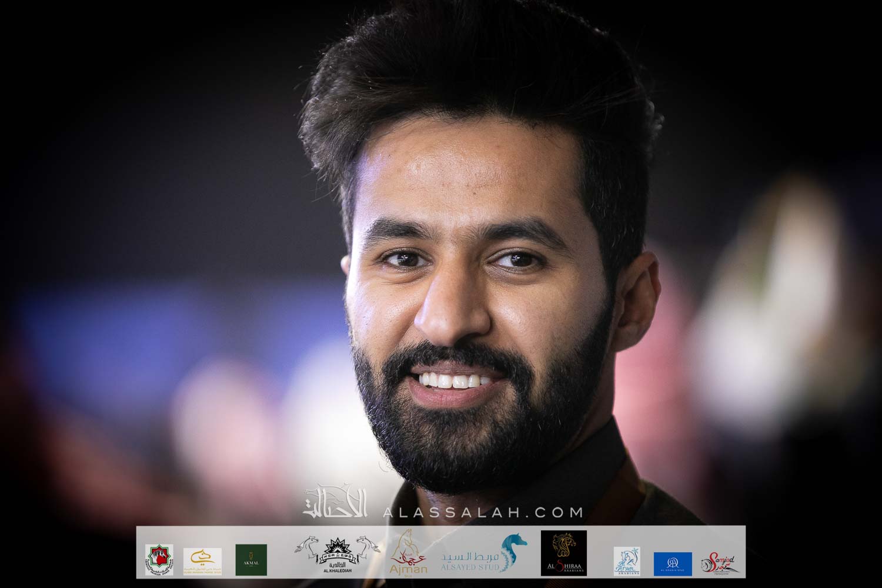Select the dark green AKMAL logo
This screenshot has width=882, height=588.
click(x=251, y=560)
